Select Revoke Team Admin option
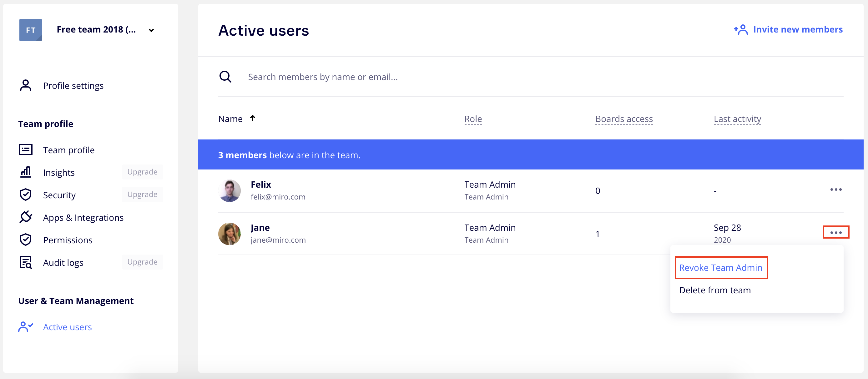This screenshot has height=379, width=868. coord(720,267)
